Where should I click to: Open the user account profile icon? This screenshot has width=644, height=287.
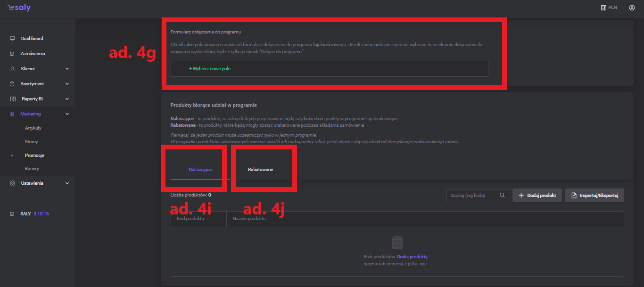click(632, 8)
